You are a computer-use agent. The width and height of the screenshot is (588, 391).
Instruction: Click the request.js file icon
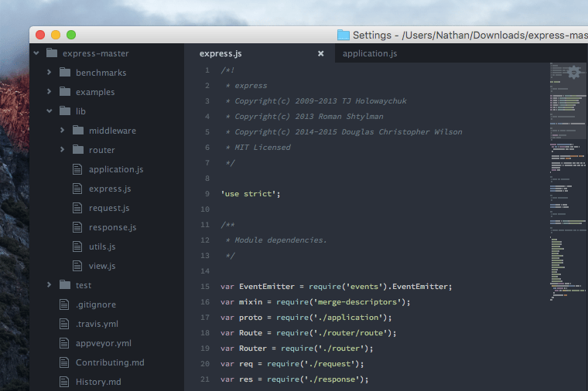[x=77, y=208]
